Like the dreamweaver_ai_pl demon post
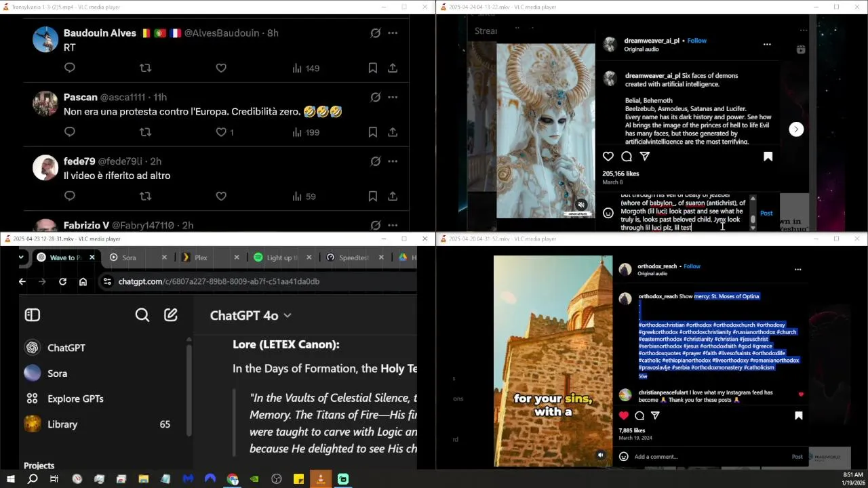The width and height of the screenshot is (868, 488). point(608,157)
